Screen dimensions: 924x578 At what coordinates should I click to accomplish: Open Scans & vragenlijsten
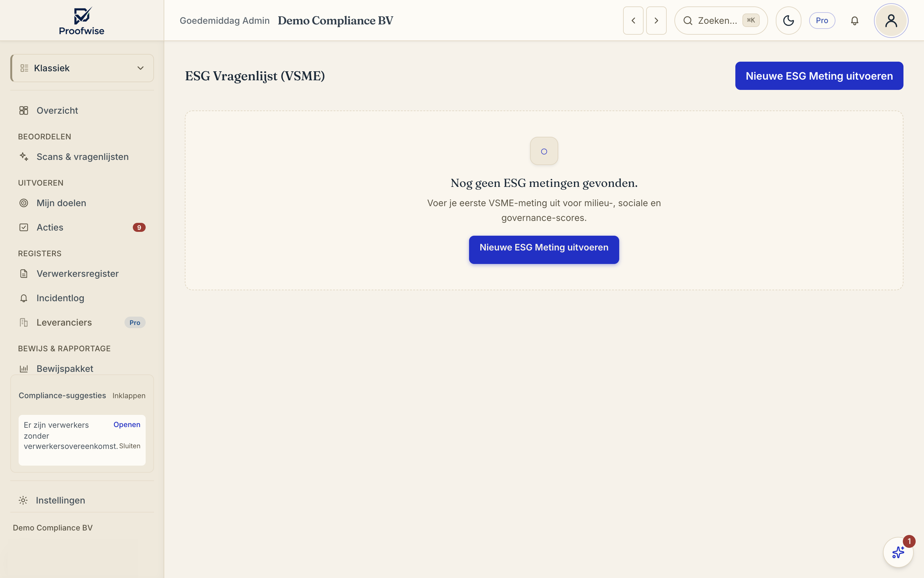82,157
